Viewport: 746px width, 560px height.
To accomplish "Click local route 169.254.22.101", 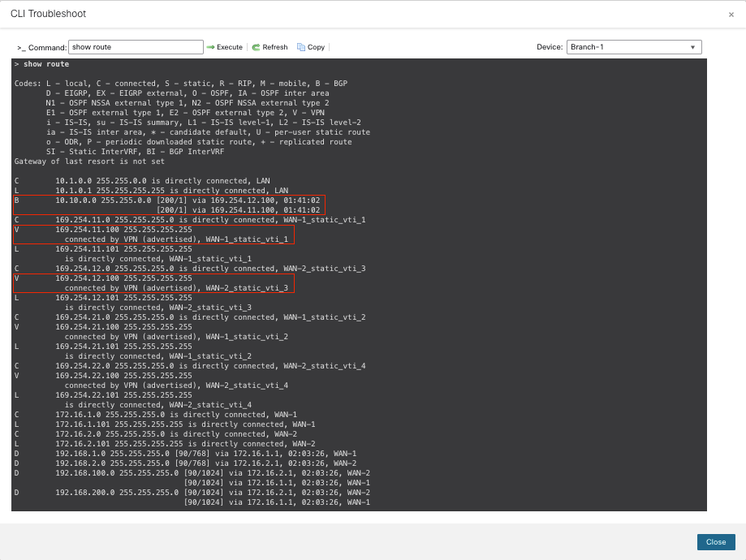I will pyautogui.click(x=103, y=395).
